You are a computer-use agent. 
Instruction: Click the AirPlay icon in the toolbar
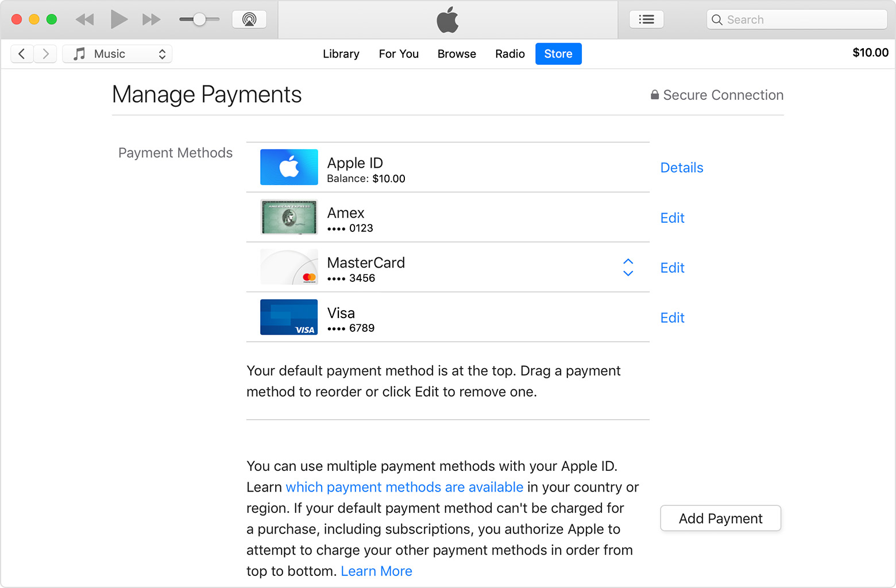(249, 18)
